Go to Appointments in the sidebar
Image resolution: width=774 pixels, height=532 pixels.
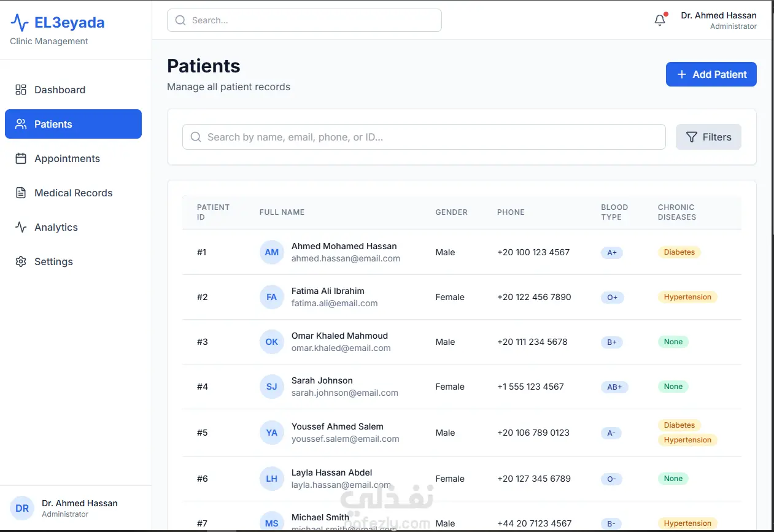[x=73, y=158]
